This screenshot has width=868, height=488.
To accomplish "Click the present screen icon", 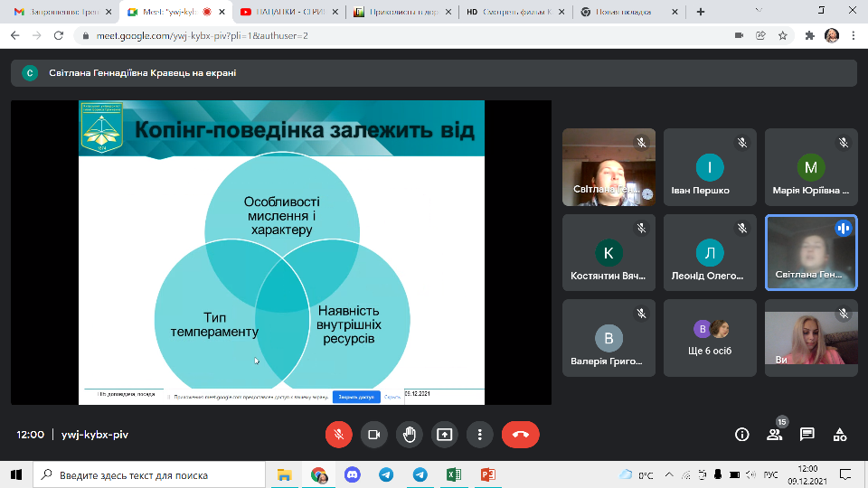I will pyautogui.click(x=444, y=434).
